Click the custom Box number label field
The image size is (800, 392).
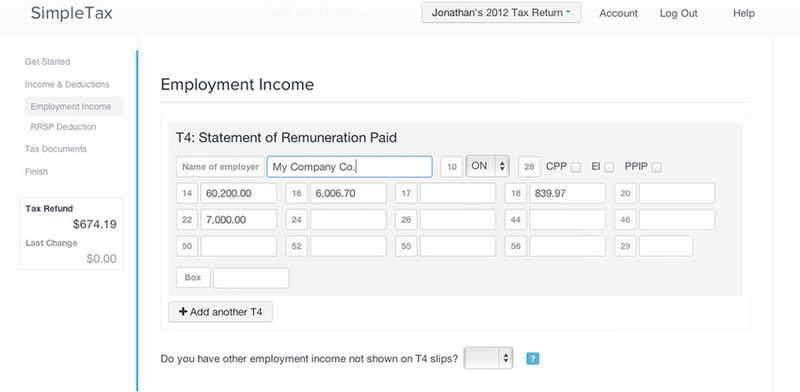tap(193, 278)
